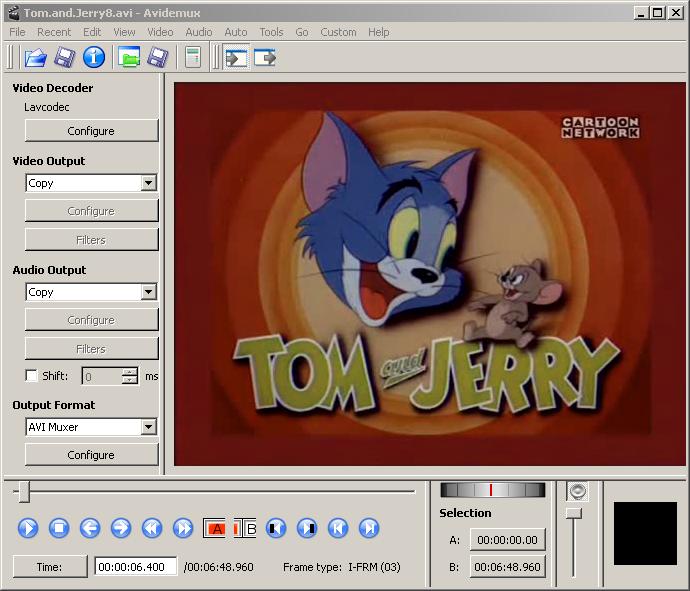This screenshot has width=690, height=591.
Task: Enable the audio Shift checkbox
Action: 32,376
